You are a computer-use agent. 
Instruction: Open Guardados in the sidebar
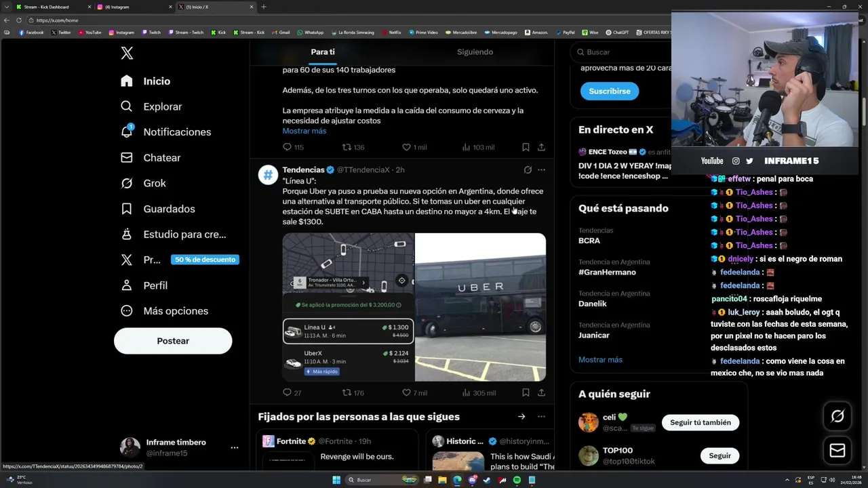[157, 209]
